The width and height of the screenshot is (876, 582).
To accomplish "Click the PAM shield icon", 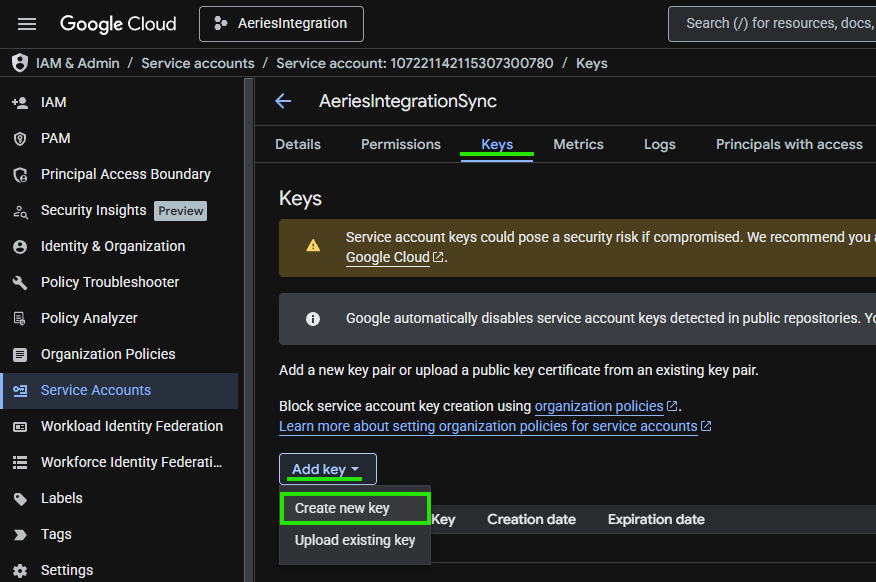I will (x=20, y=139).
